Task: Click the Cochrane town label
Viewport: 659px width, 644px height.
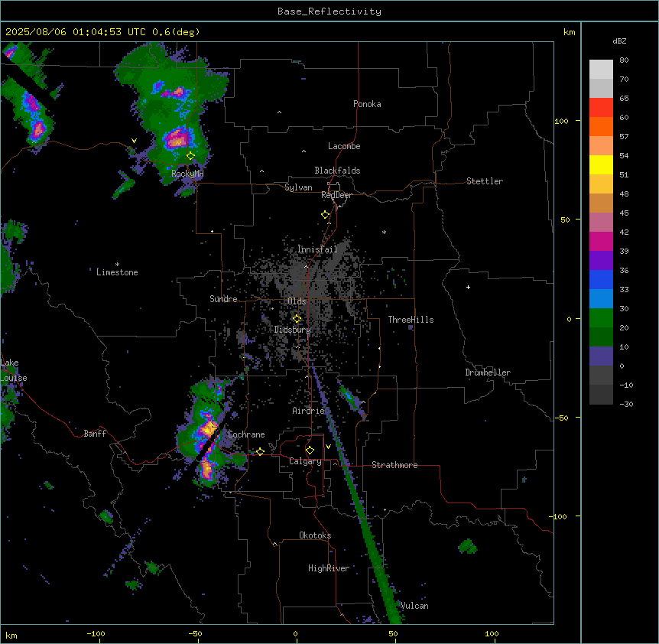Action: point(246,434)
